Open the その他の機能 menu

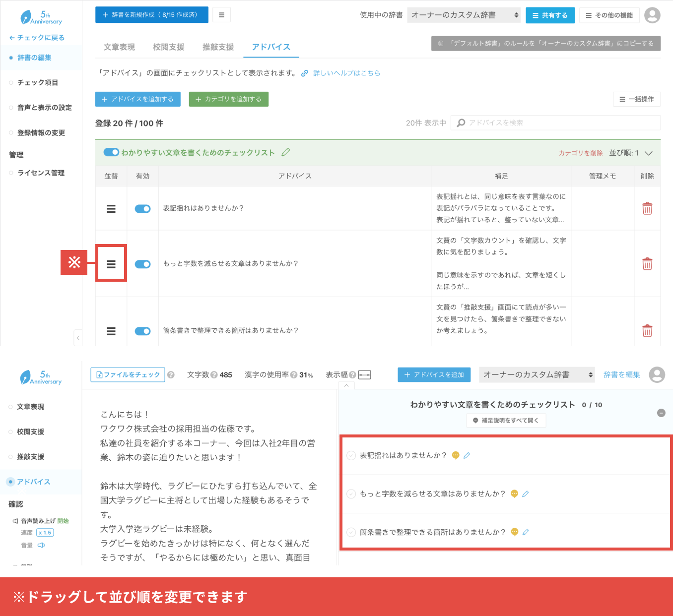tap(609, 15)
